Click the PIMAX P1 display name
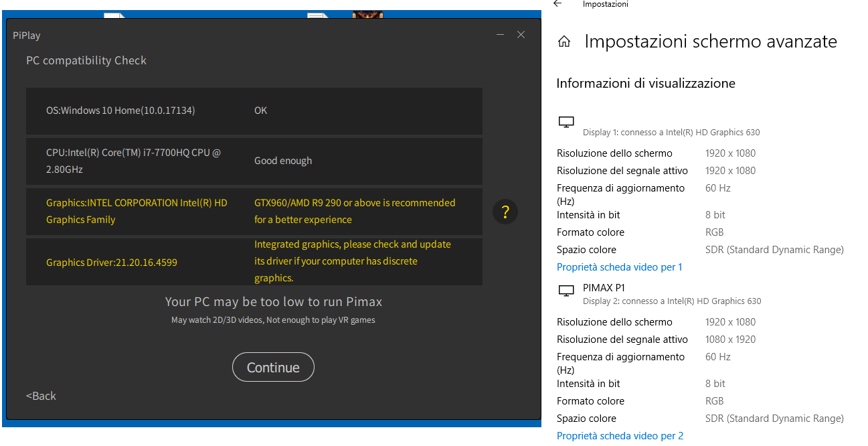Viewport: 868px width, 446px height. click(604, 288)
